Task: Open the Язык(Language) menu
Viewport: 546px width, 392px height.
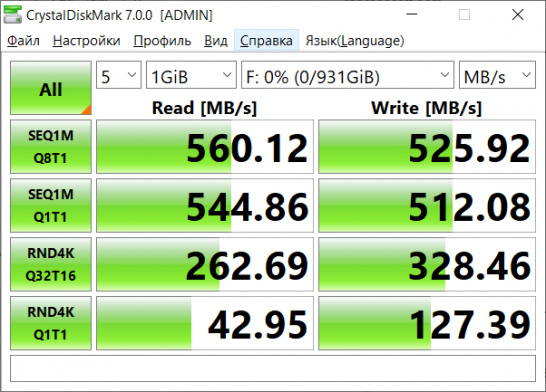Action: coord(355,41)
